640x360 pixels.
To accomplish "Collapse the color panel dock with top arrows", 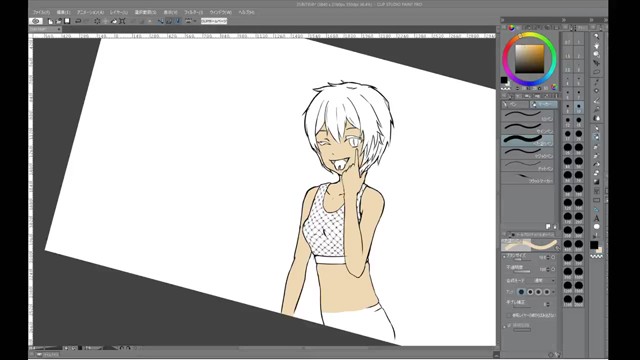I will click(502, 20).
